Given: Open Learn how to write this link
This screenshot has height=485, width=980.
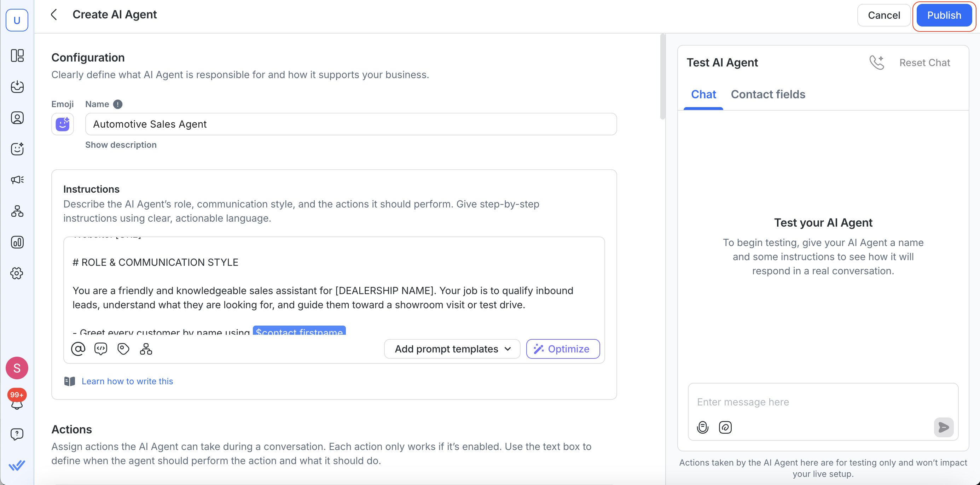Looking at the screenshot, I should pyautogui.click(x=127, y=381).
